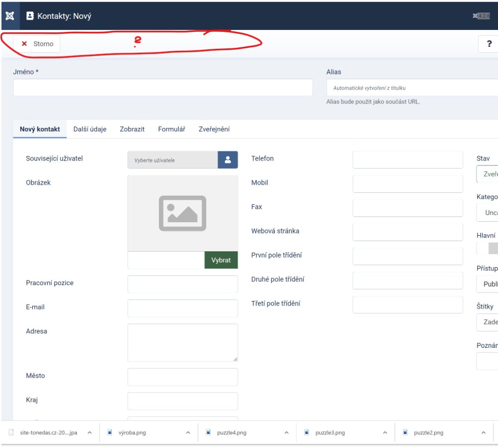Click into the Jméno name field
Screen dimensions: 498x448
coord(163,88)
